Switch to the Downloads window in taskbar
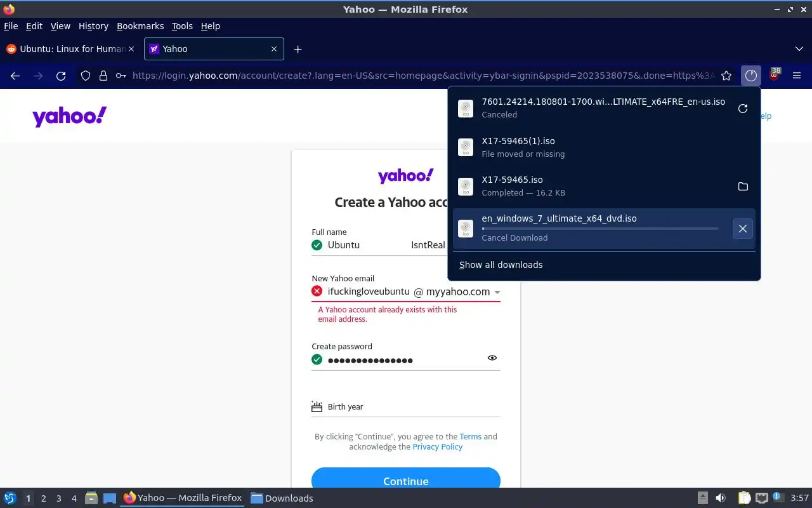Screen dimensions: 812x508 coord(282,498)
